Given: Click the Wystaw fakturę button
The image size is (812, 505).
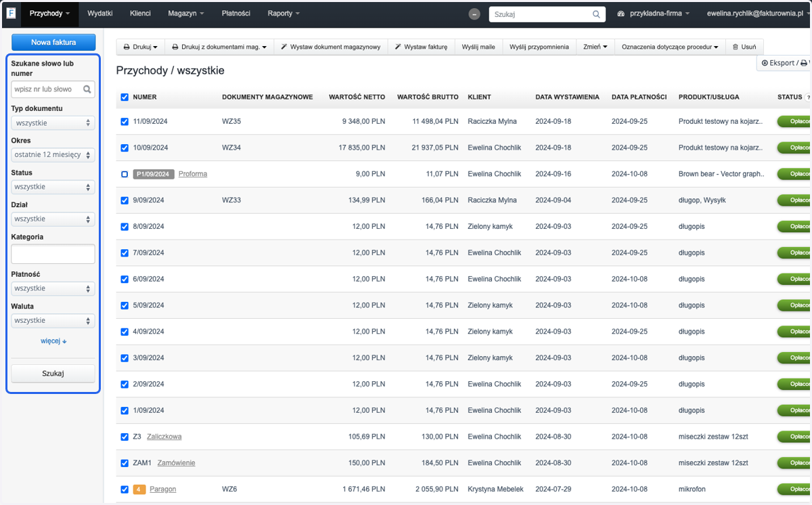Looking at the screenshot, I should click(x=421, y=47).
